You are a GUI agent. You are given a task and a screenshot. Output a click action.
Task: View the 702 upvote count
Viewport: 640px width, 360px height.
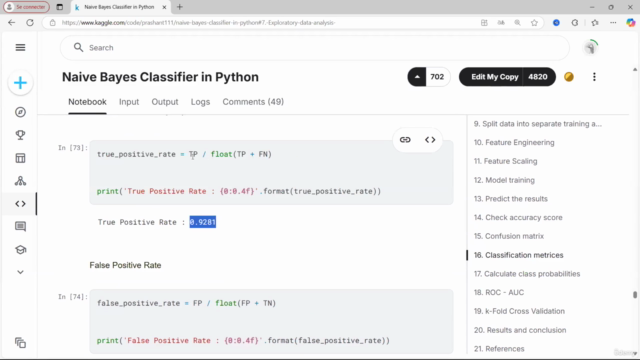pyautogui.click(x=437, y=77)
